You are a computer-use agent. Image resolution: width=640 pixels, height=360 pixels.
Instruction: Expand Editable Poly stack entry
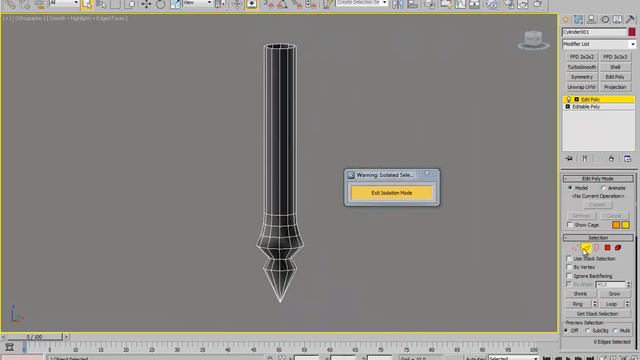coord(568,107)
